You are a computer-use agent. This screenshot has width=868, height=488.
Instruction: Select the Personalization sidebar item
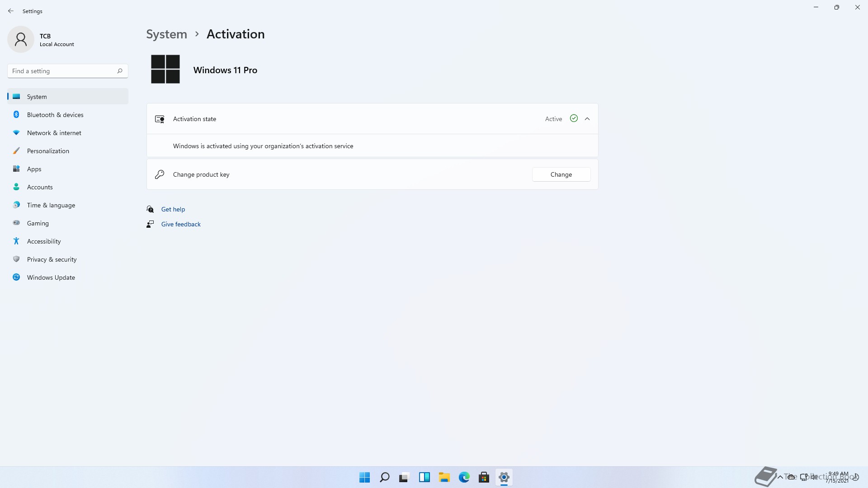pos(48,151)
